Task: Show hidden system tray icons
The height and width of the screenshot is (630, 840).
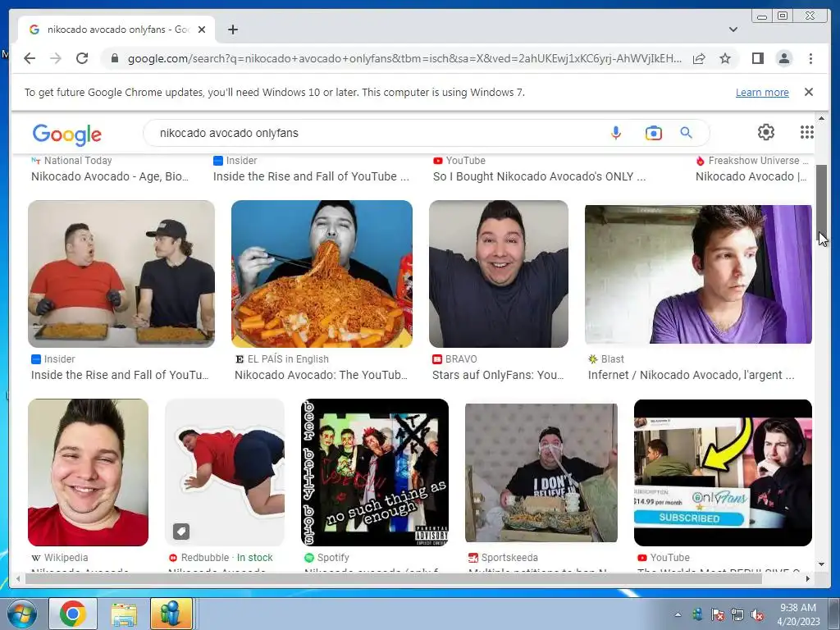Action: (x=678, y=614)
